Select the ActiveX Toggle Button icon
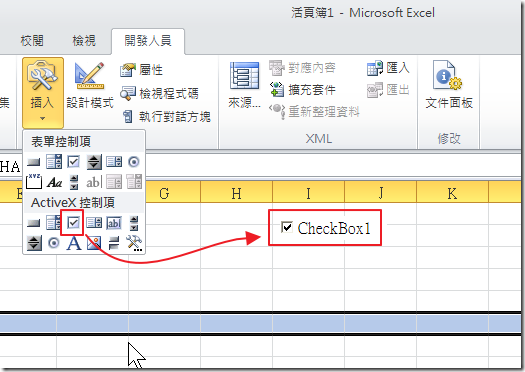The height and width of the screenshot is (372, 525). click(x=114, y=243)
